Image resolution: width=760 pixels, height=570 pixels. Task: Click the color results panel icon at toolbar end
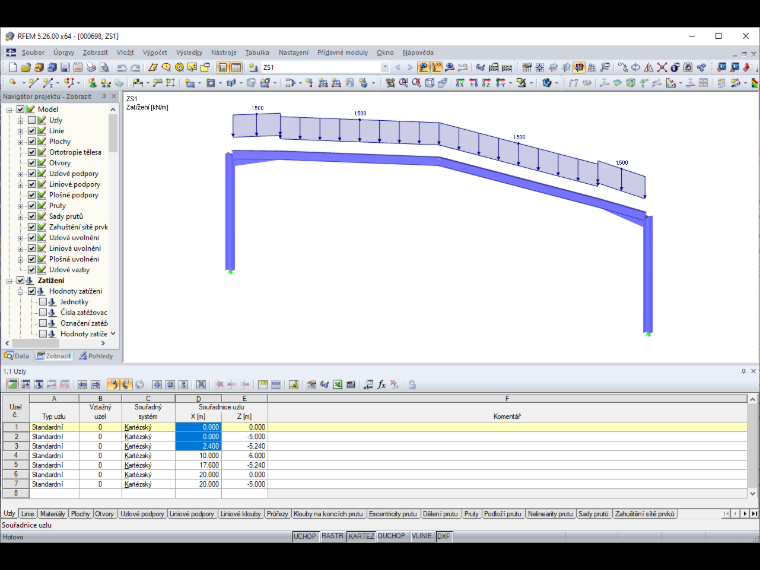point(755,83)
